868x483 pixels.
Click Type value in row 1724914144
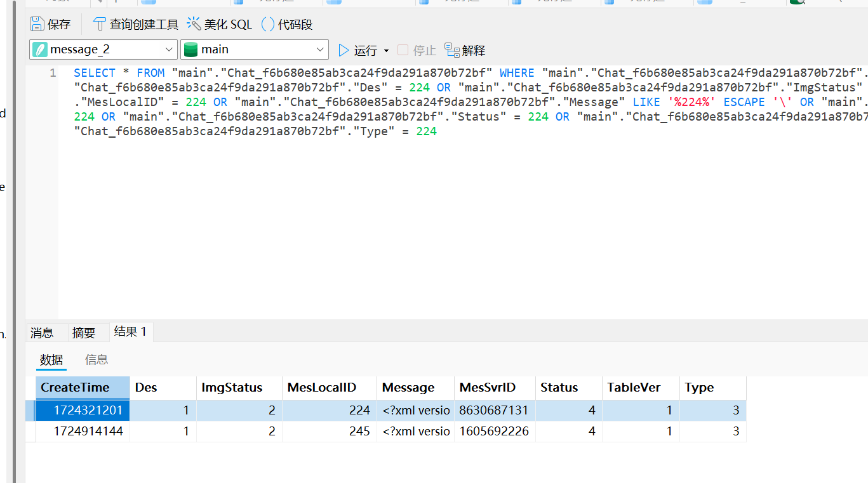(713, 432)
